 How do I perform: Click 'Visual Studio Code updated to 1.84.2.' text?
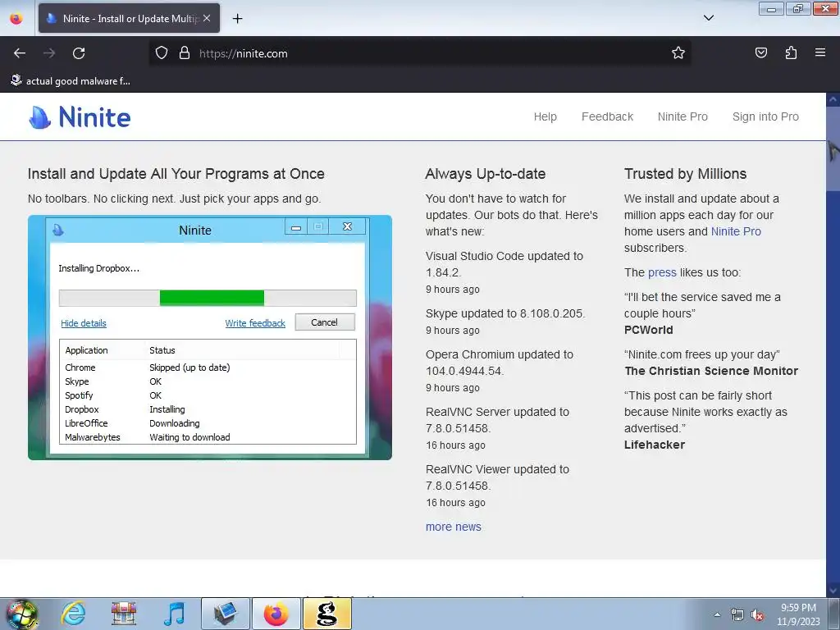pos(504,264)
